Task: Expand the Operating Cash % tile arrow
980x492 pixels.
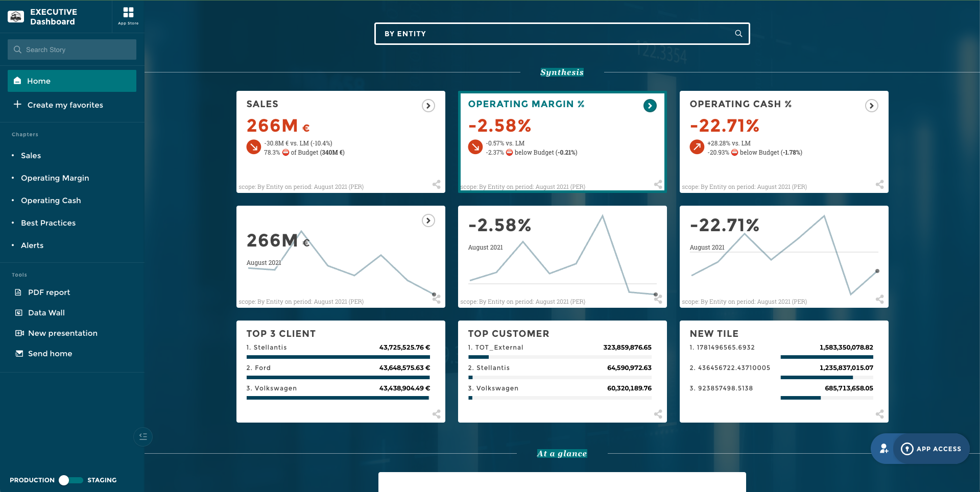Action: pyautogui.click(x=871, y=106)
